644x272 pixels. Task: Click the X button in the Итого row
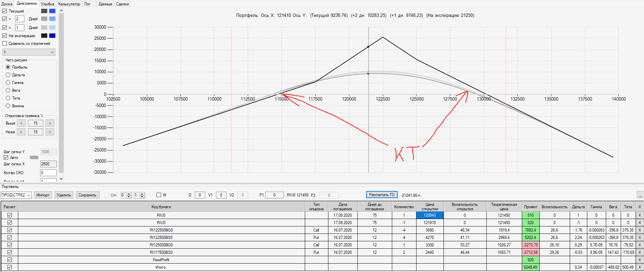[x=639, y=267]
